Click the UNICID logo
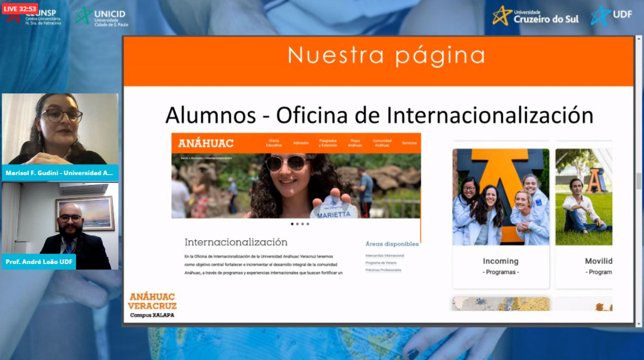The width and height of the screenshot is (644, 360). coord(102,17)
